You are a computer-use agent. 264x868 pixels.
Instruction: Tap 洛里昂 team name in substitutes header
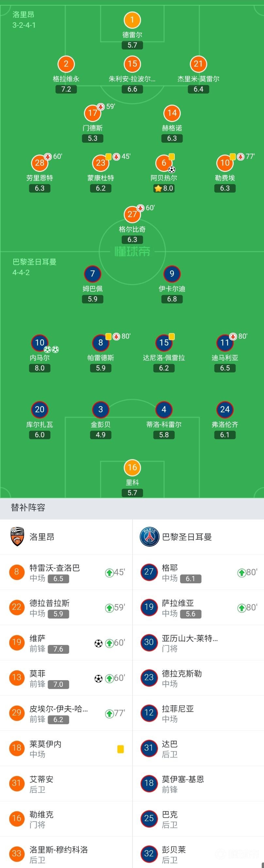pos(42,537)
